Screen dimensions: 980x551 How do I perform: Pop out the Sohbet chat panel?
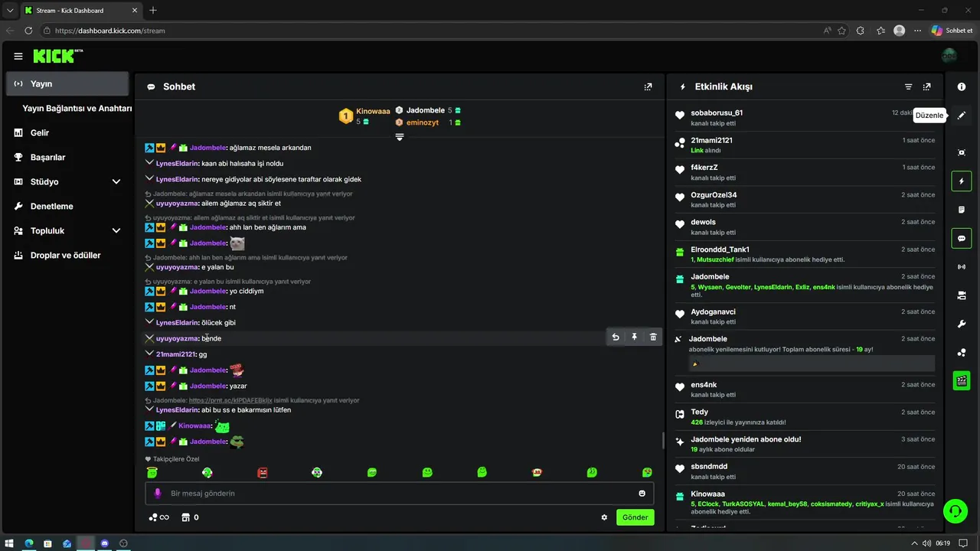[648, 86]
